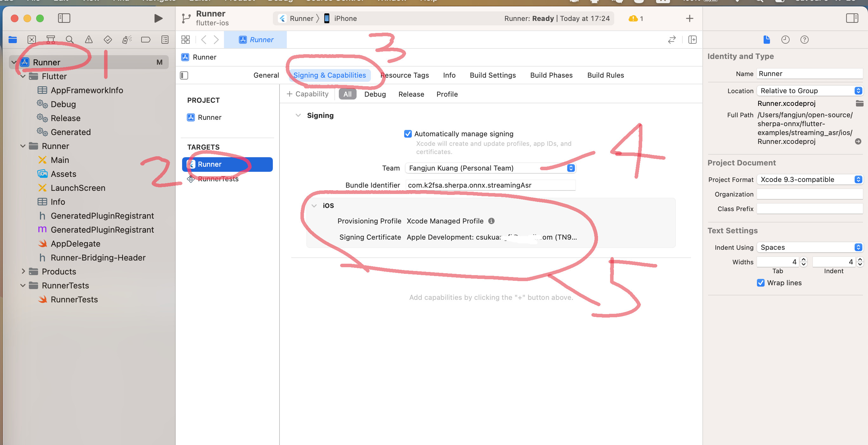Switch to the Build Settings tab
This screenshot has width=868, height=445.
(492, 75)
